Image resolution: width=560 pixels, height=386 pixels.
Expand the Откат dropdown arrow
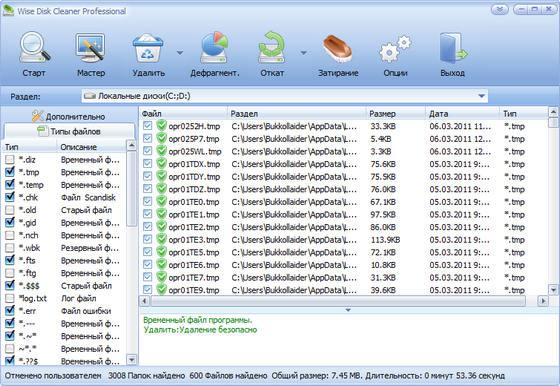pyautogui.click(x=304, y=52)
